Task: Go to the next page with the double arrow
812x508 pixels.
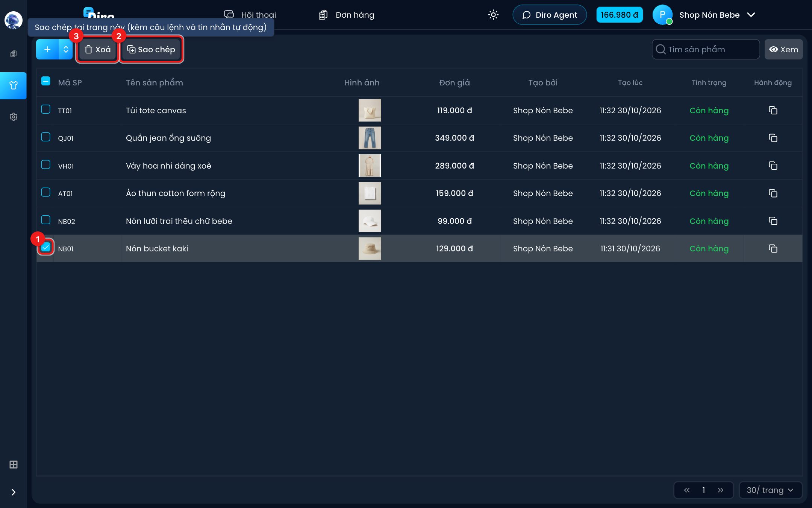Action: [x=720, y=490]
